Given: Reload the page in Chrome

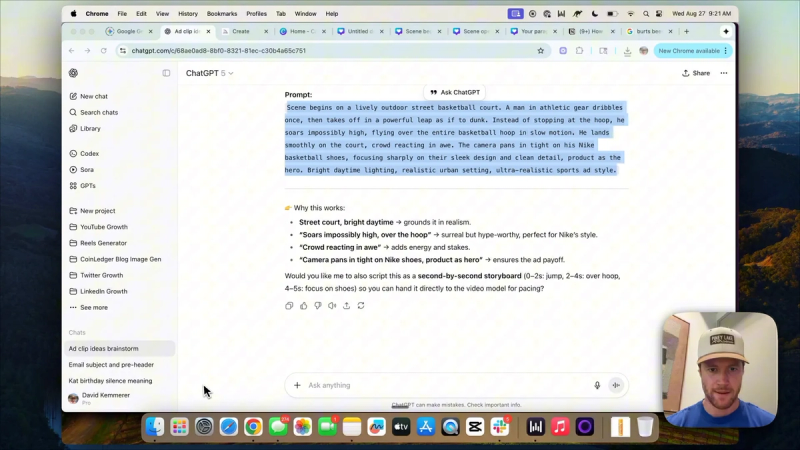Looking at the screenshot, I should (104, 51).
